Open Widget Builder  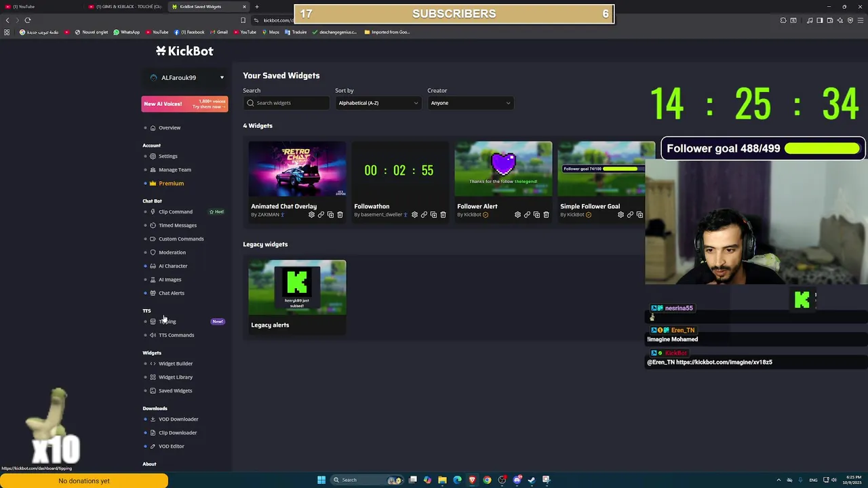(175, 363)
